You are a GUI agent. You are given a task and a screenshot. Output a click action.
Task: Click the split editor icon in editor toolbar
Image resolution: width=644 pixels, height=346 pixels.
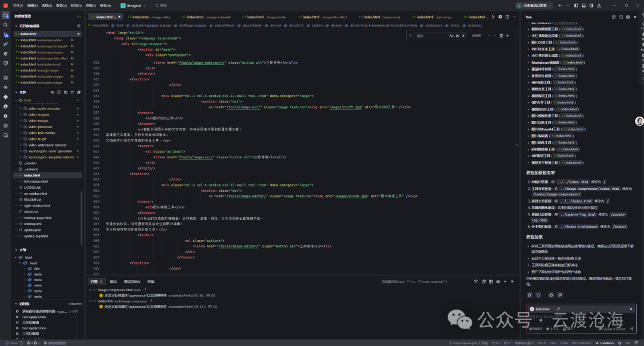tap(507, 17)
